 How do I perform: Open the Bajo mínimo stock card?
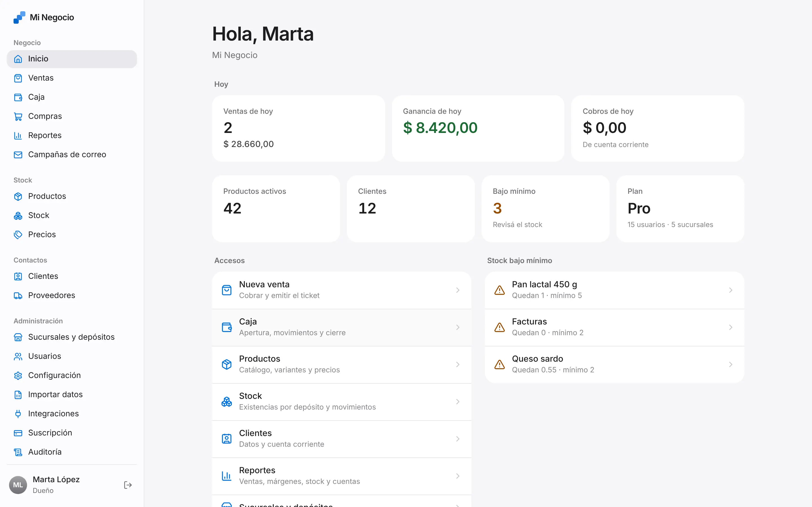[x=545, y=208]
